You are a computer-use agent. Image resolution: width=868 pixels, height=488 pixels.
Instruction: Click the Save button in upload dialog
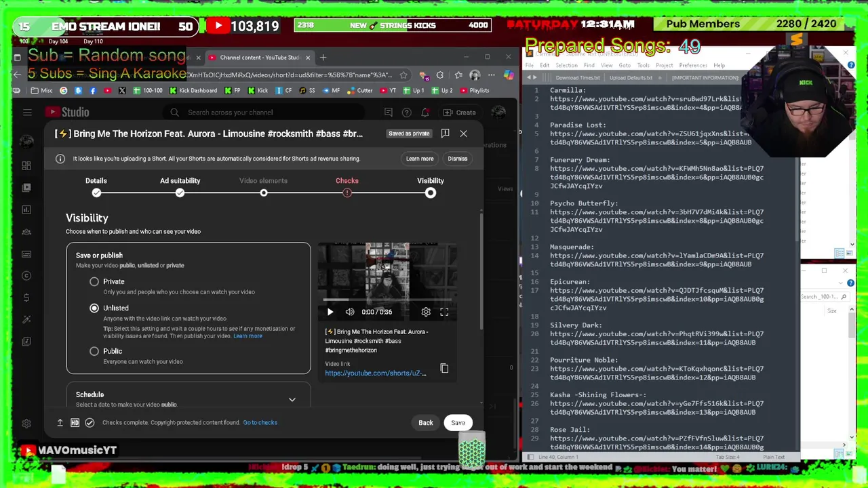tap(458, 422)
